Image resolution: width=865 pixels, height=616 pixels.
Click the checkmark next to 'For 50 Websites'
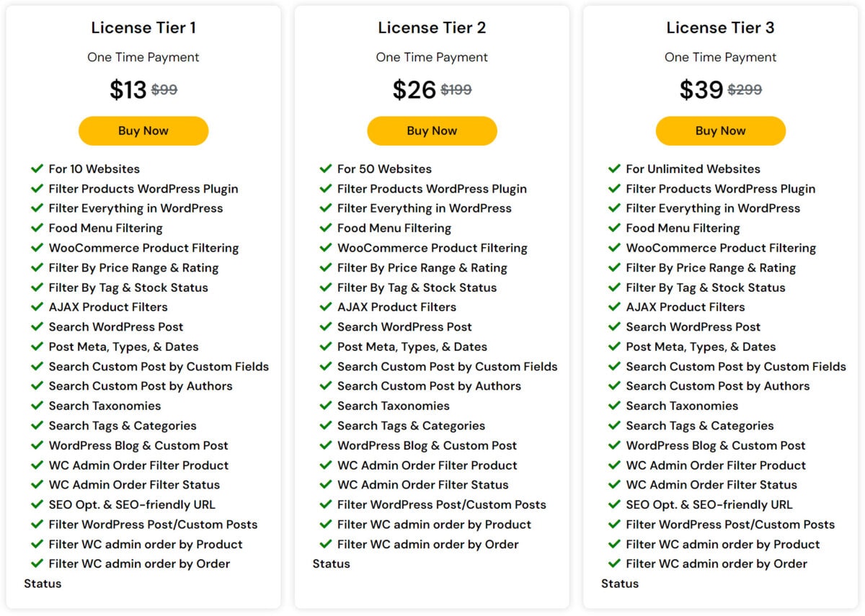pyautogui.click(x=326, y=169)
